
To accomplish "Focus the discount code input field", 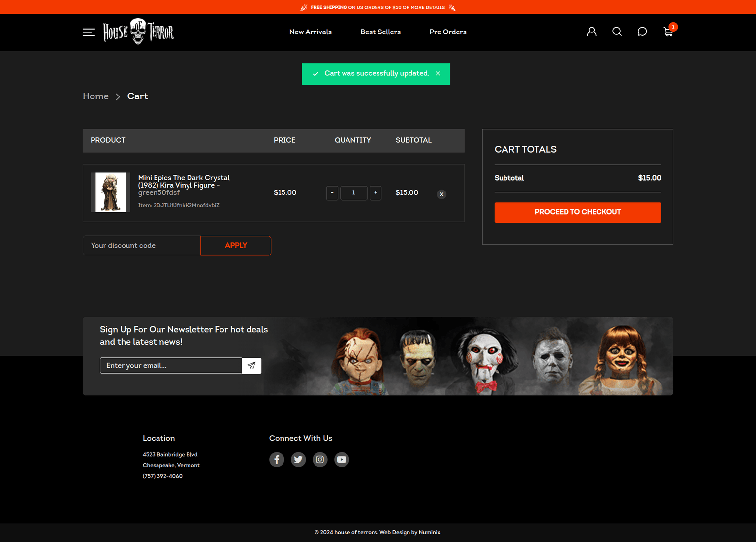I will (x=142, y=246).
